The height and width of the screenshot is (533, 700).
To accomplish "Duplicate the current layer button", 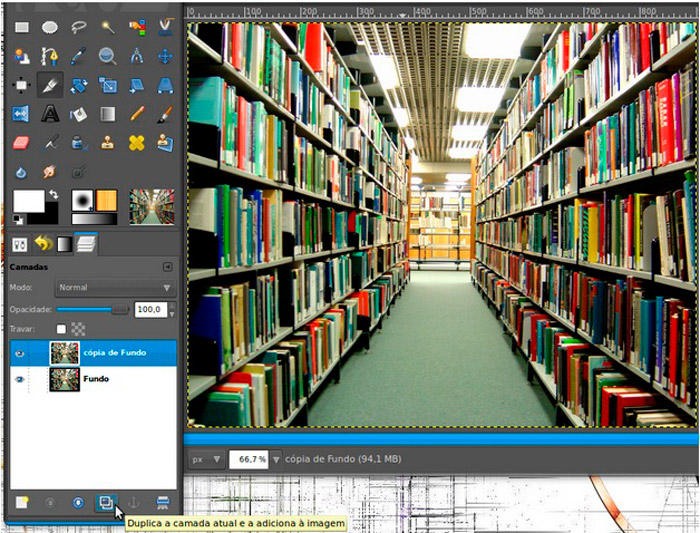I will click(106, 503).
